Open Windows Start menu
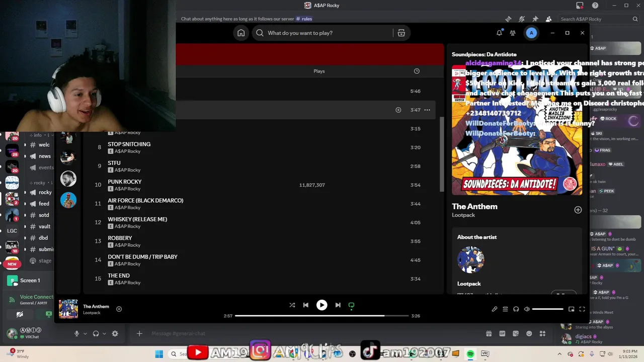Image resolution: width=644 pixels, height=362 pixels. pos(159,354)
